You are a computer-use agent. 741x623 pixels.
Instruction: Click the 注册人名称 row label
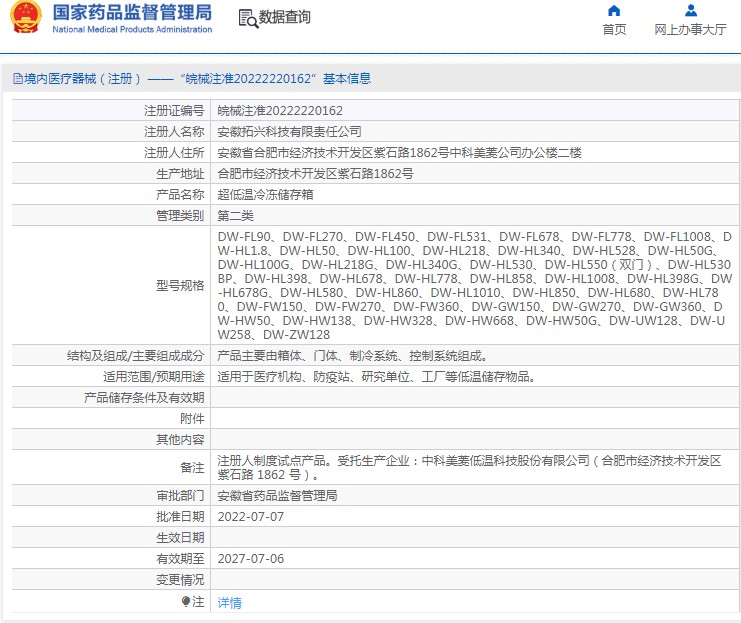(x=174, y=131)
